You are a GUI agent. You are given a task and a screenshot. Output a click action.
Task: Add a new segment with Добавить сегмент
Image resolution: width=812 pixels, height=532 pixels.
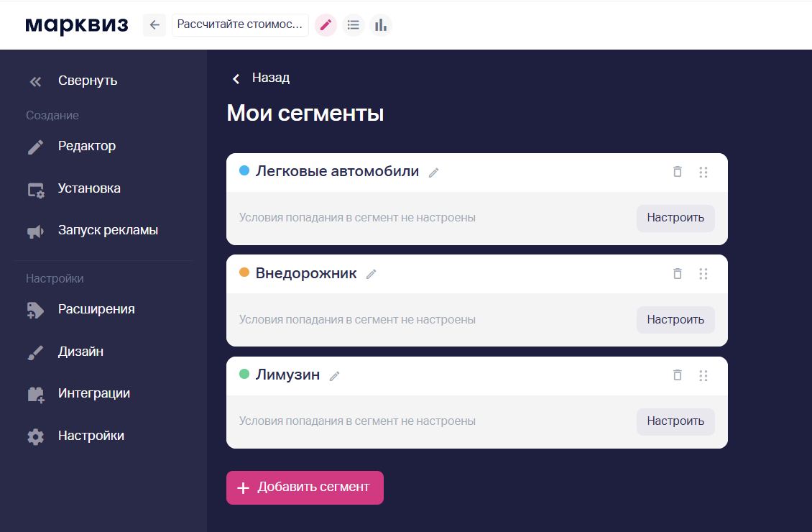305,487
